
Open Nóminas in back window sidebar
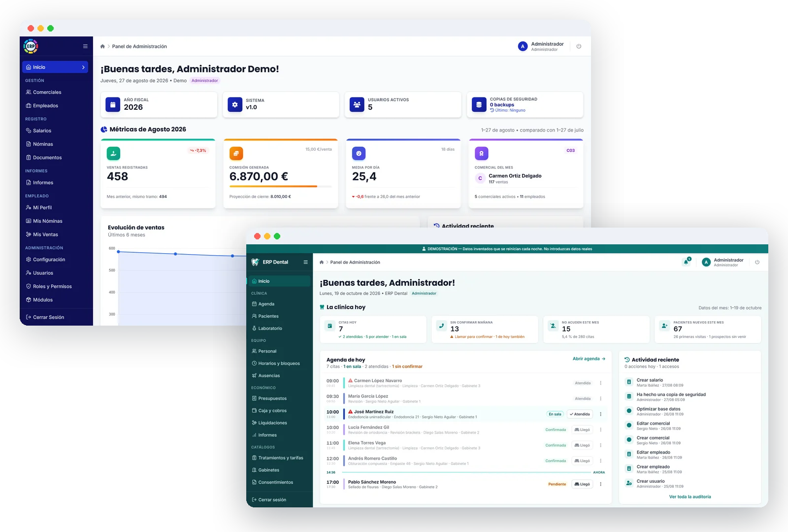tap(55, 144)
